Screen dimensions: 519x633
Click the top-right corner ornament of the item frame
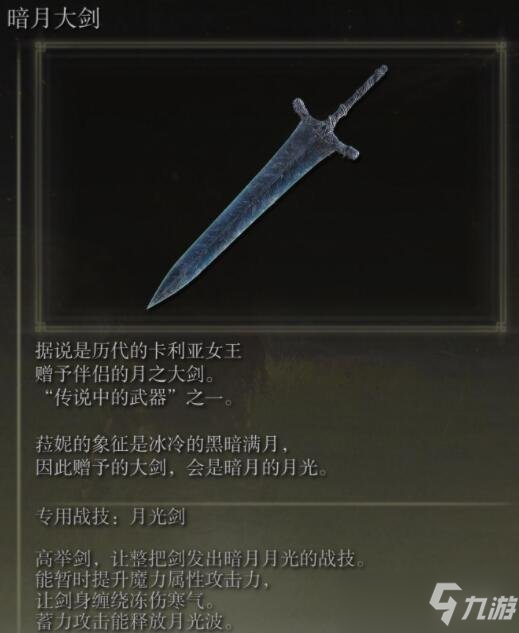(500, 47)
